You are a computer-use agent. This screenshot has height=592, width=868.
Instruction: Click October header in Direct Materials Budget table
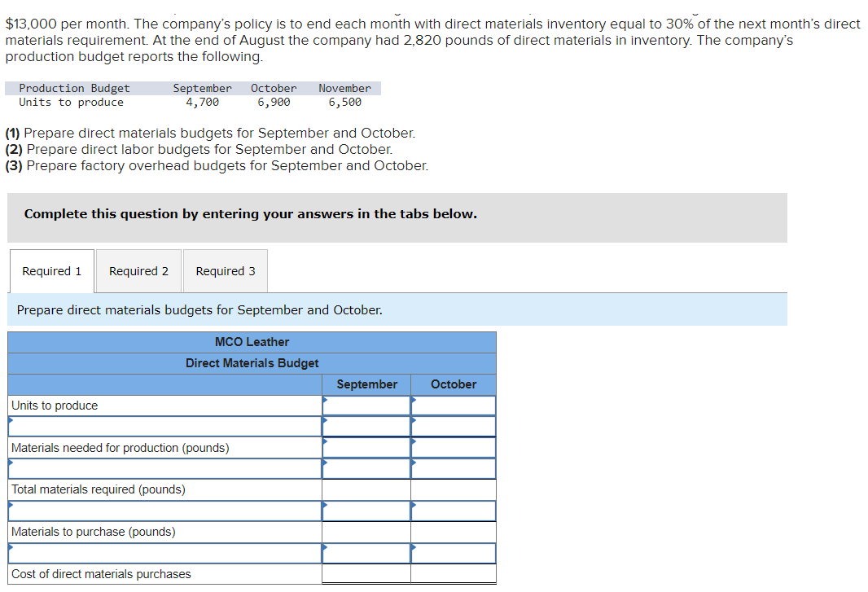coord(454,384)
